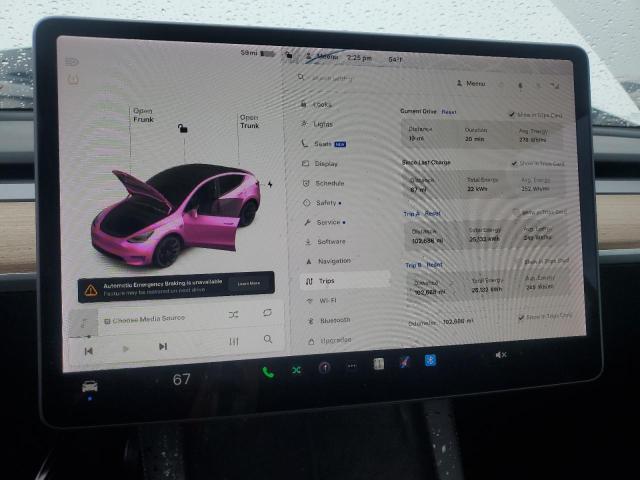Open the round dashcam icon in bottom bar
This screenshot has height=480, width=640.
pos(324,367)
